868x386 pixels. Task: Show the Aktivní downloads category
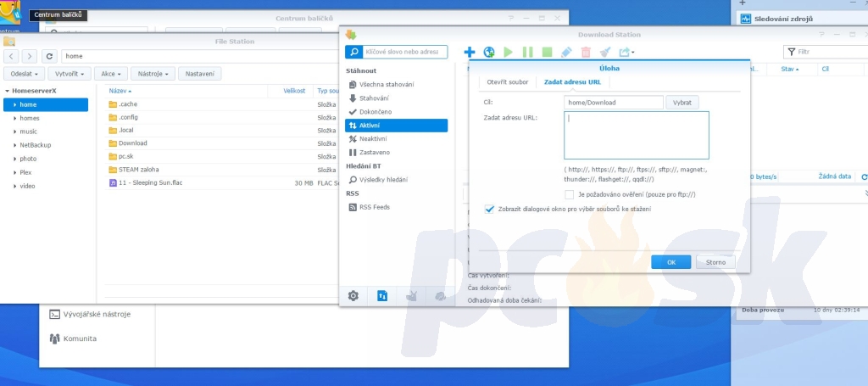(396, 126)
